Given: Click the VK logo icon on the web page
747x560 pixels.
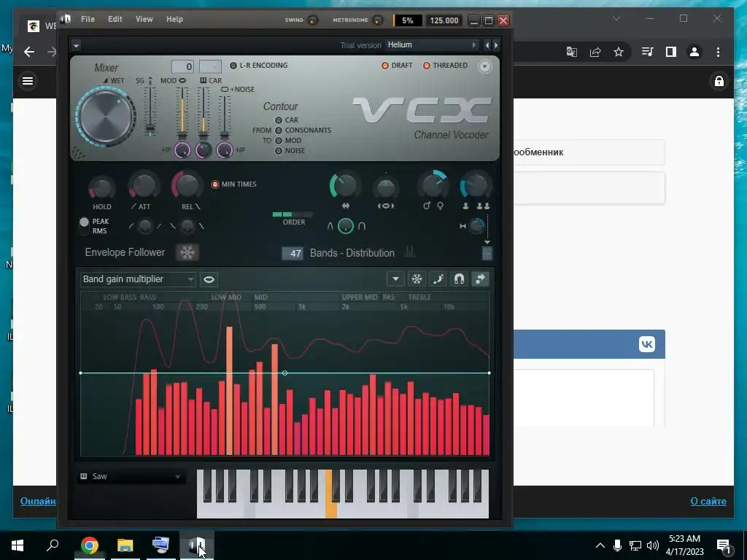Looking at the screenshot, I should point(647,344).
